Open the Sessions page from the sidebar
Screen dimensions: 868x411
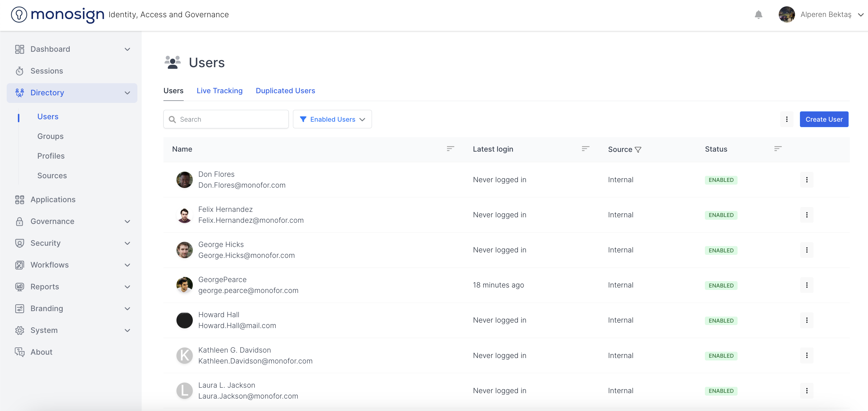pyautogui.click(x=47, y=71)
